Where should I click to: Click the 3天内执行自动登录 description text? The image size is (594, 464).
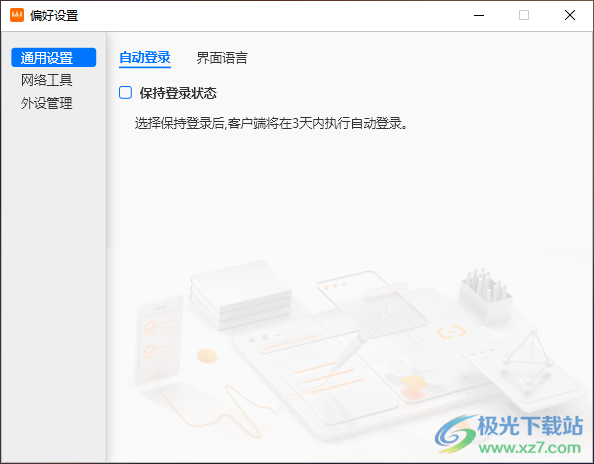(x=271, y=123)
